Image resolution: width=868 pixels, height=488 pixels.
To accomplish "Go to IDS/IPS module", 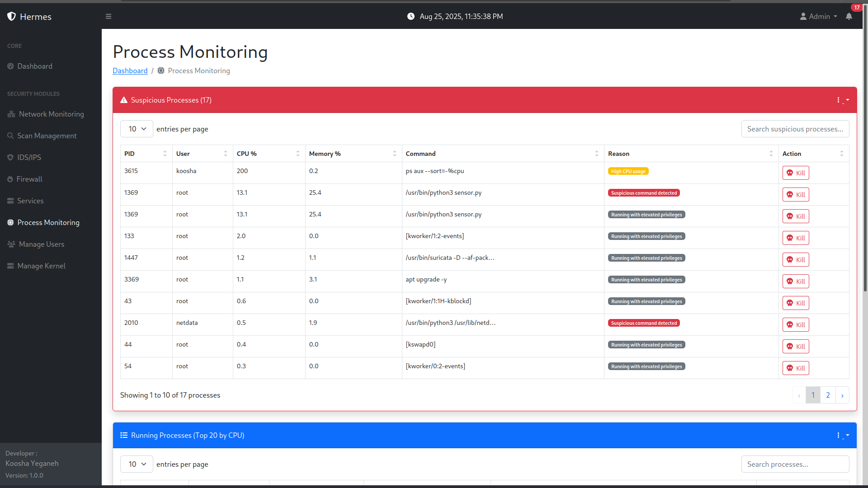I will pyautogui.click(x=29, y=157).
